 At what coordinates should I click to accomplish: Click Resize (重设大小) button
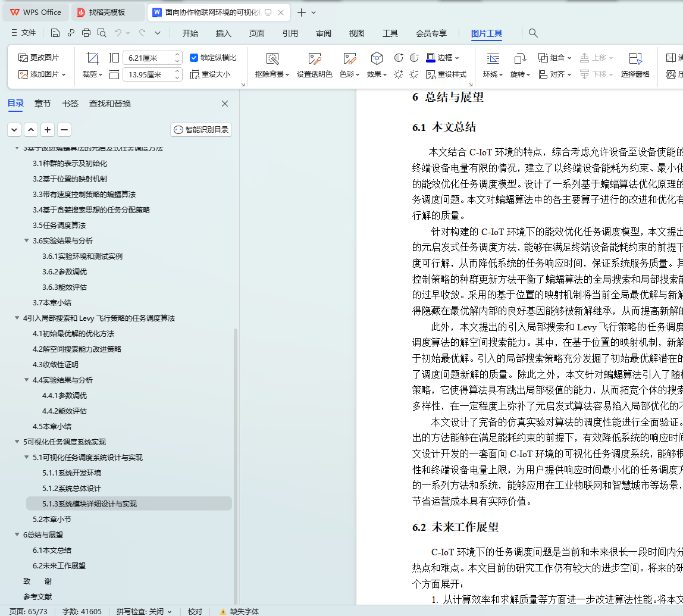(x=210, y=74)
